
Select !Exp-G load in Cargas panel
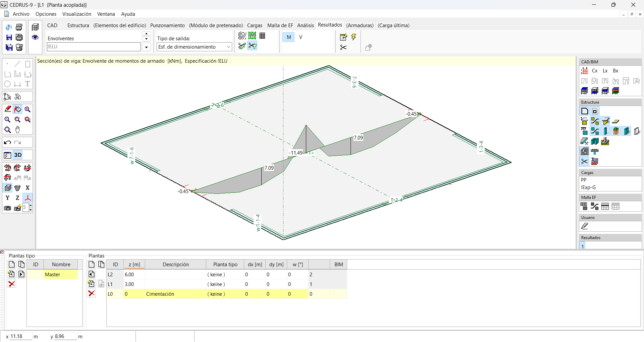pos(588,187)
